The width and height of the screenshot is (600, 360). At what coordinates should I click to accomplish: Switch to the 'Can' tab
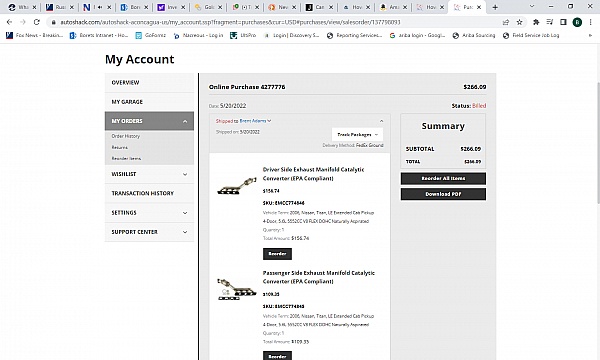click(319, 7)
